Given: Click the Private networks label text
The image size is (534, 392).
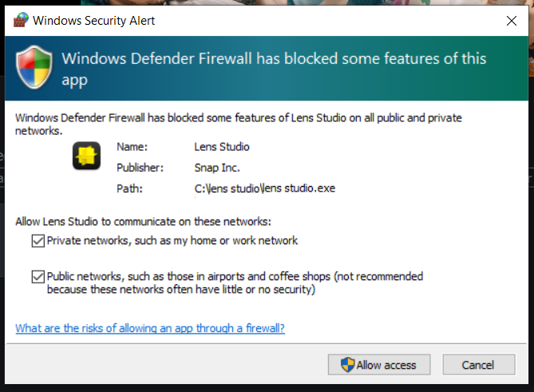Looking at the screenshot, I should click(x=172, y=240).
